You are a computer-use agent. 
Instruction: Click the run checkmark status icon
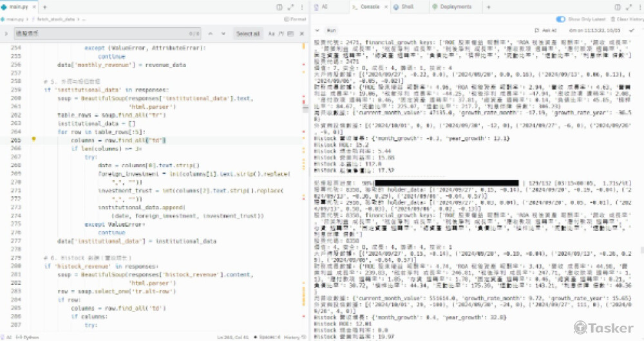pos(631,30)
